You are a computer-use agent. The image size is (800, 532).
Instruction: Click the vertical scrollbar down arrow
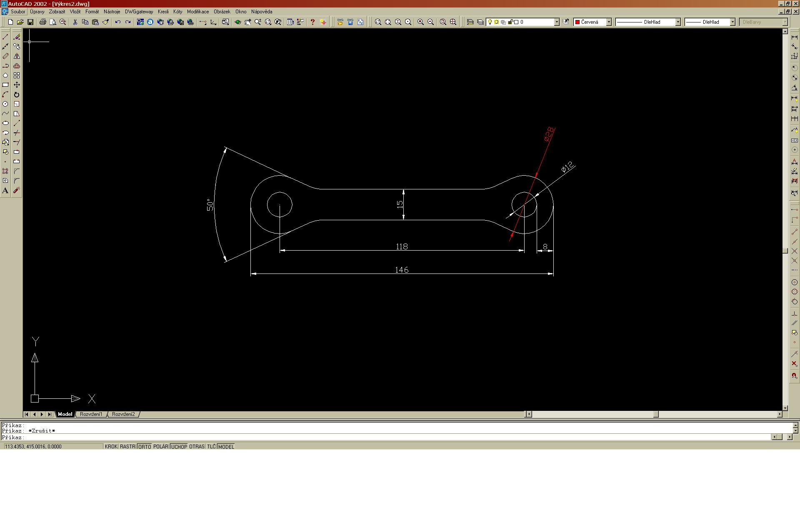[785, 408]
